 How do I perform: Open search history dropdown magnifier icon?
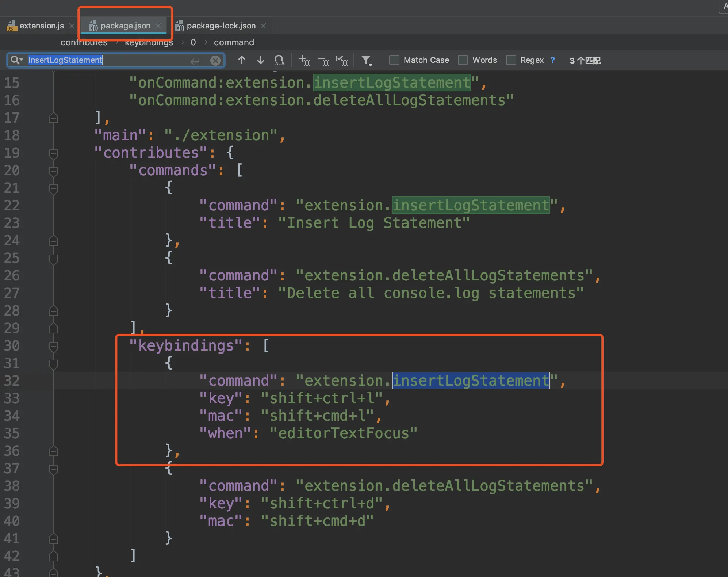(x=16, y=60)
